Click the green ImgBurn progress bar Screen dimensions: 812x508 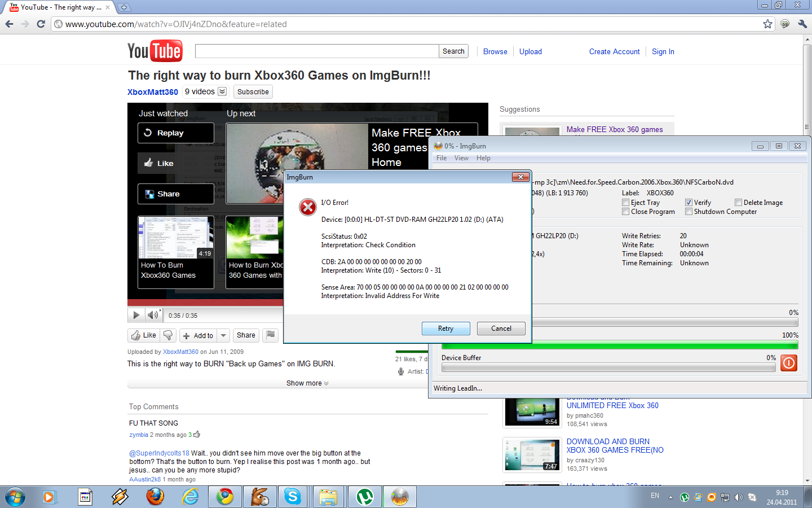pyautogui.click(x=620, y=345)
